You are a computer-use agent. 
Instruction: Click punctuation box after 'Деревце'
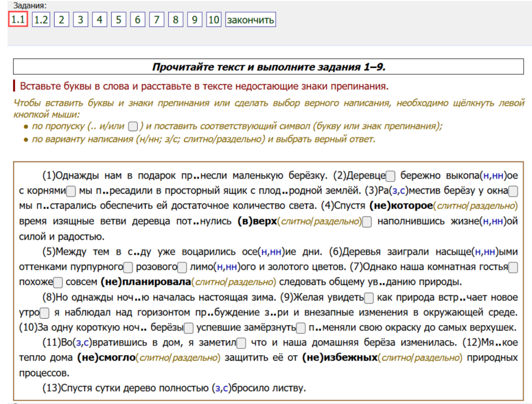(x=391, y=175)
